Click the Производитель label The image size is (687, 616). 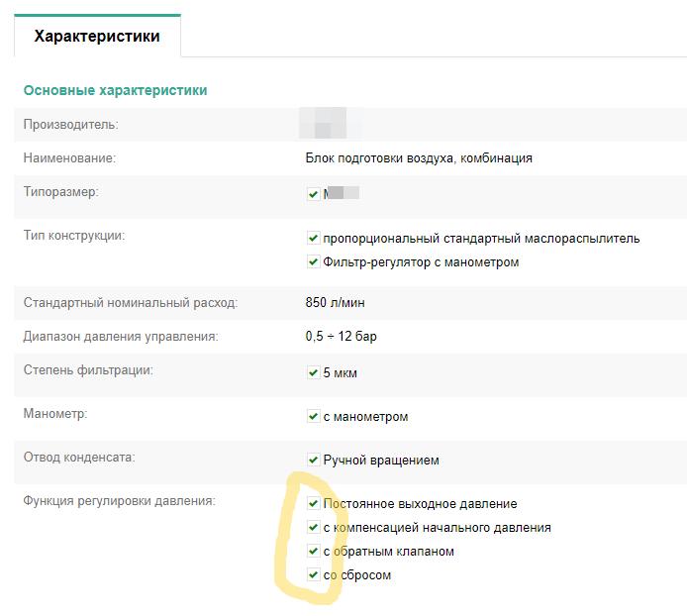70,125
